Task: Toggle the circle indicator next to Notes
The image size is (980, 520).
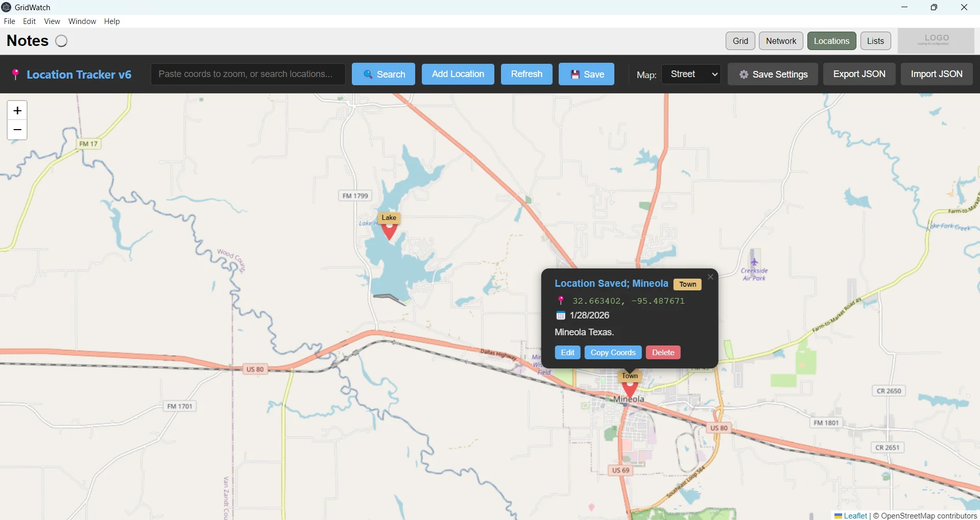Action: click(x=61, y=41)
